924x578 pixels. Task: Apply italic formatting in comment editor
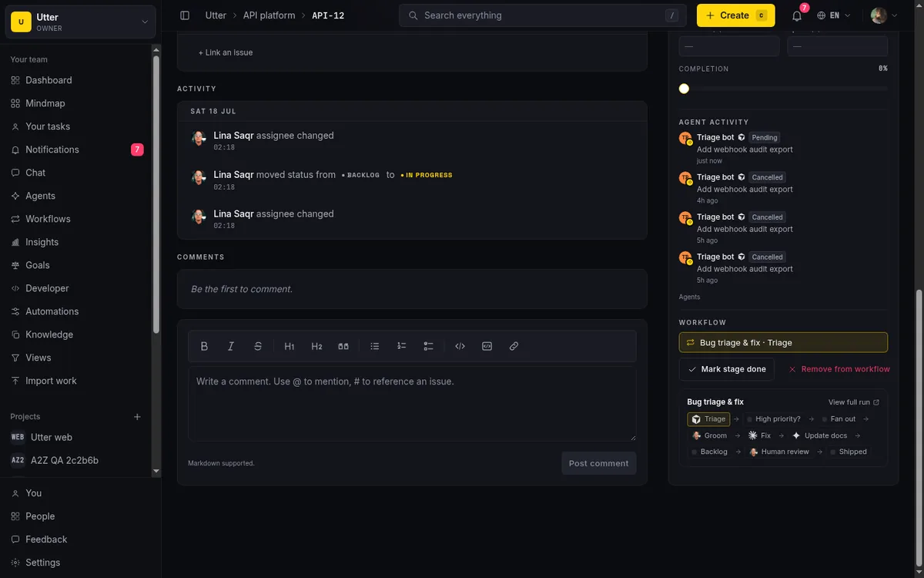[231, 347]
